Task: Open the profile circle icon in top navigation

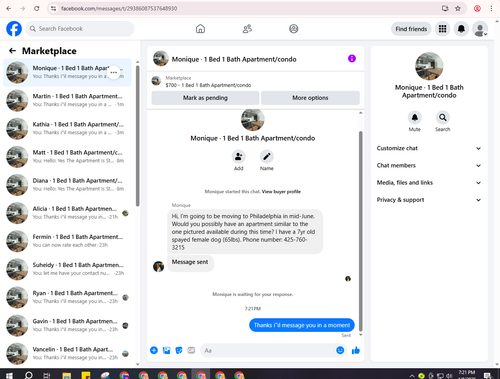Action: click(x=293, y=29)
